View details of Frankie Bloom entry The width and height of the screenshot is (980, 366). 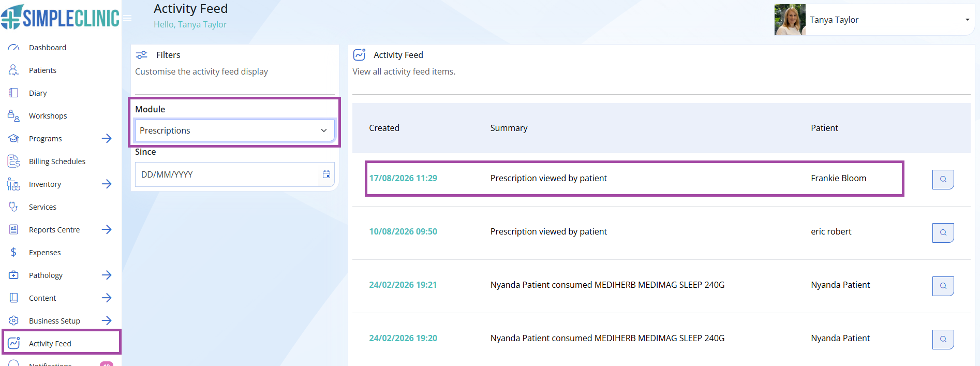pyautogui.click(x=943, y=179)
